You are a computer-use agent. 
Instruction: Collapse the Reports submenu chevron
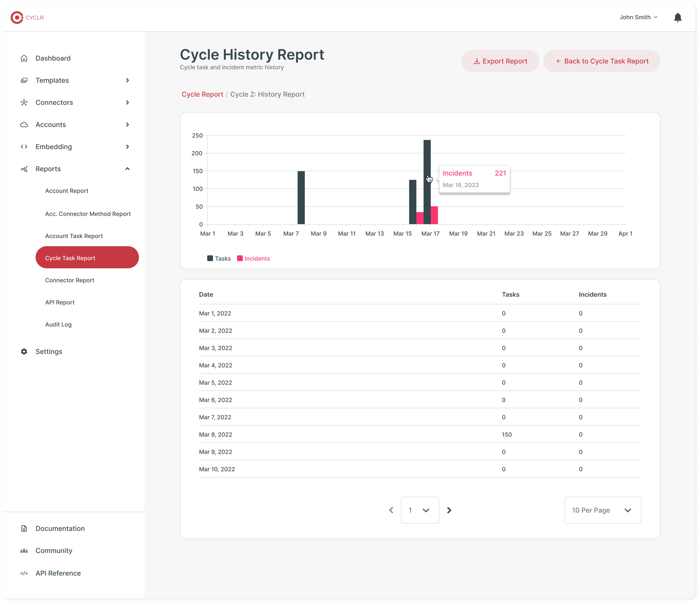pyautogui.click(x=127, y=169)
